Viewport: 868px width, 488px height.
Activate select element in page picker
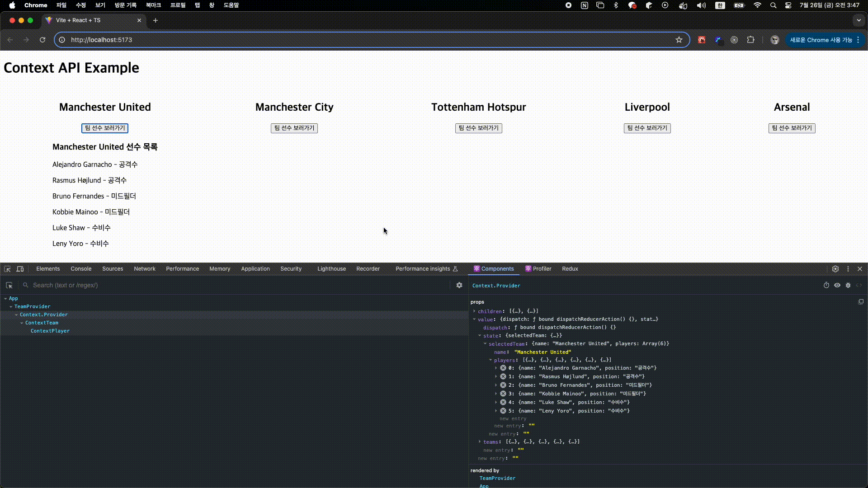click(9, 285)
